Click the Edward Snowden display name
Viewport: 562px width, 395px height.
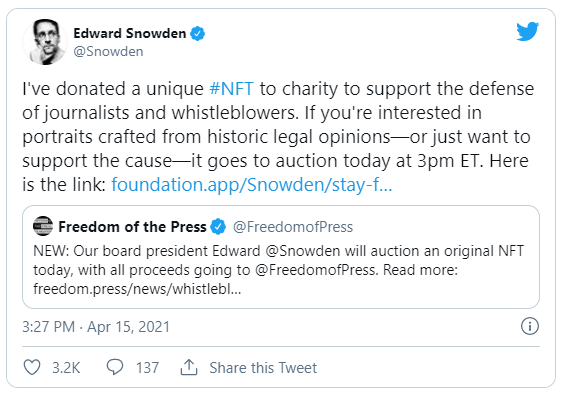pyautogui.click(x=130, y=33)
